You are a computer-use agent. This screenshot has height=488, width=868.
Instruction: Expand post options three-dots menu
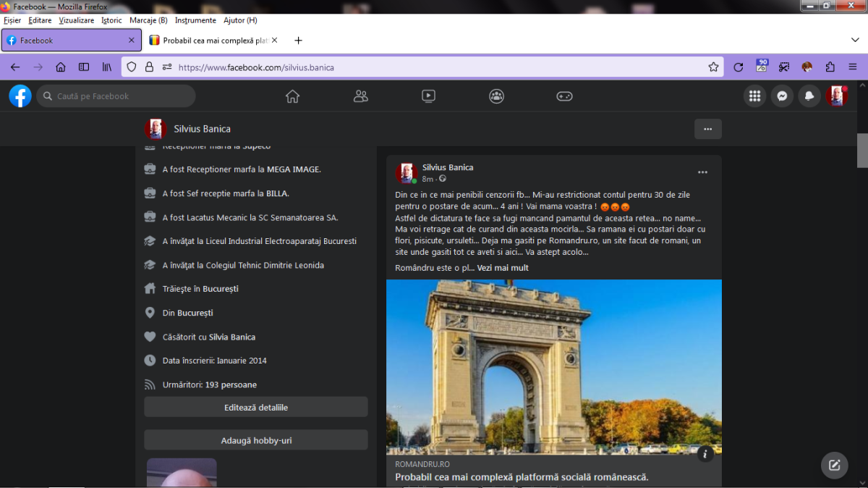(702, 172)
